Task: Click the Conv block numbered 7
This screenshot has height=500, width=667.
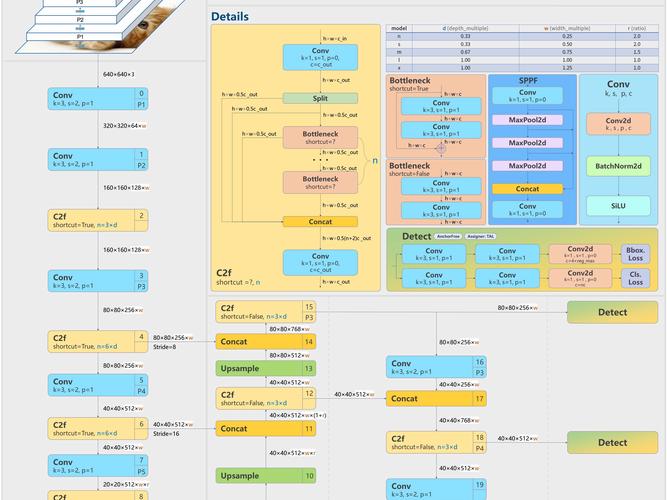Action: (98, 463)
